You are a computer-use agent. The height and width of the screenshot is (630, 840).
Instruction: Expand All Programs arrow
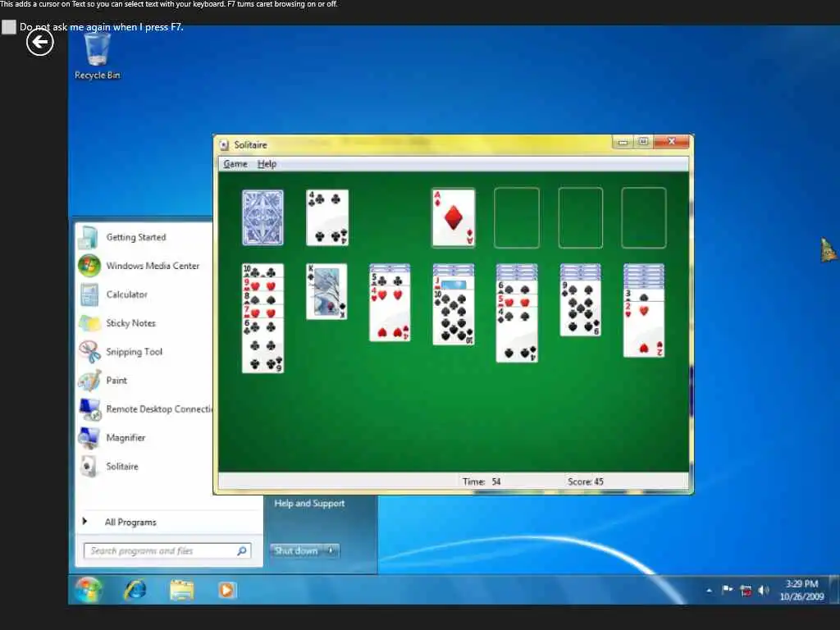tap(84, 521)
